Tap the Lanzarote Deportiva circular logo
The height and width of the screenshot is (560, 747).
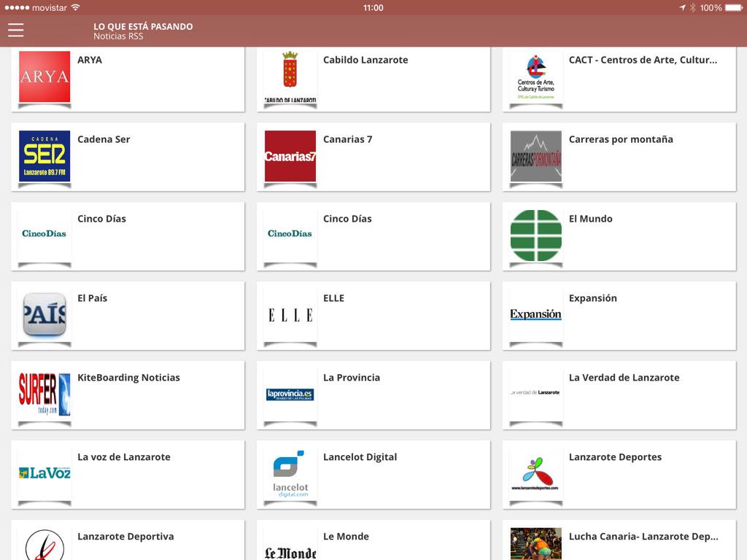click(44, 545)
